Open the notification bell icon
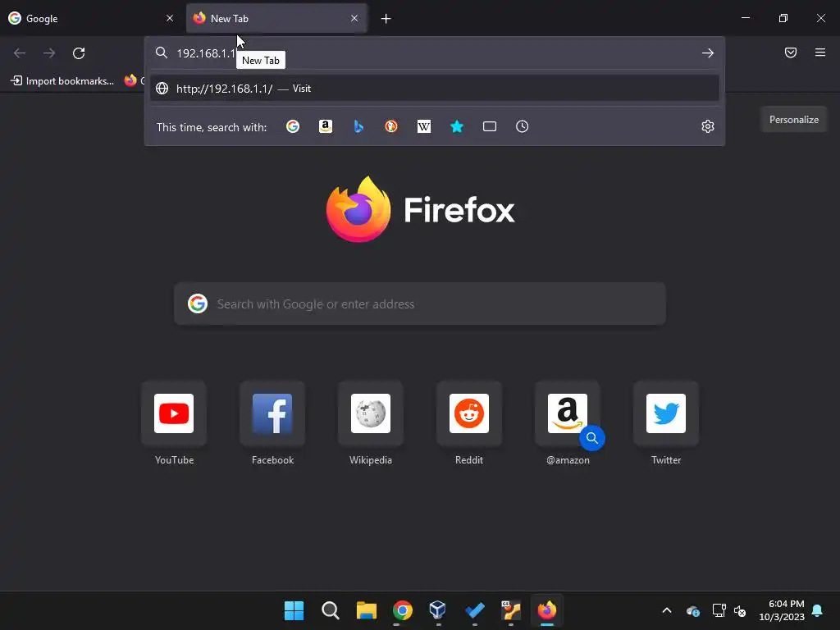This screenshot has width=840, height=630. 818,610
